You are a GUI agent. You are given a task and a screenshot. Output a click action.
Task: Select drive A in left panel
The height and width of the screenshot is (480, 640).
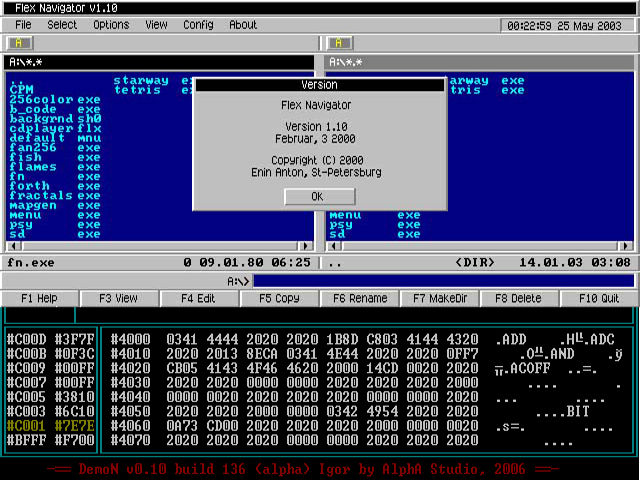click(19, 43)
